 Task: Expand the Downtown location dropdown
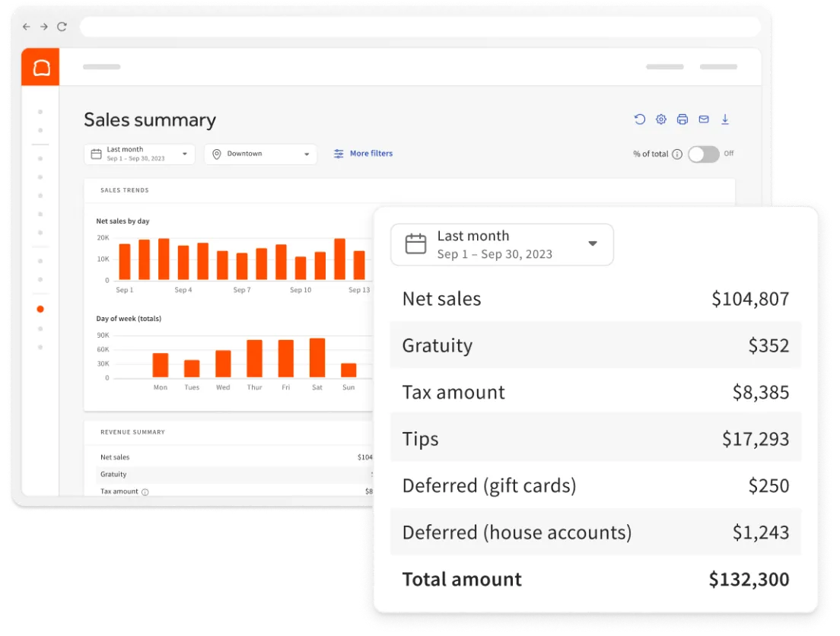pos(260,154)
